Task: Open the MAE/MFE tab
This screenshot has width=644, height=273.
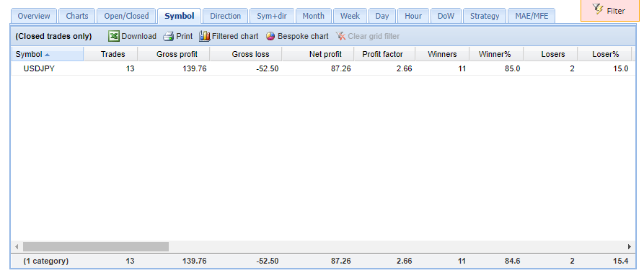Action: 531,16
